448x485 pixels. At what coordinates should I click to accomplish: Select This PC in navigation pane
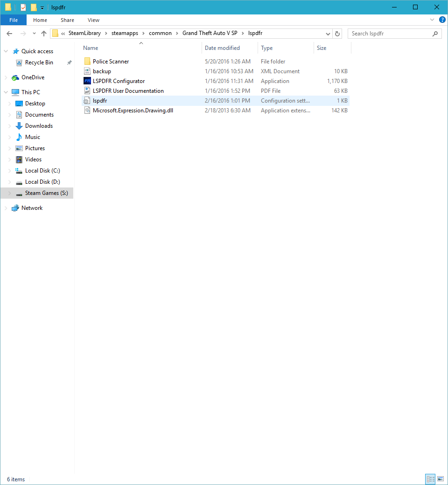click(x=31, y=92)
